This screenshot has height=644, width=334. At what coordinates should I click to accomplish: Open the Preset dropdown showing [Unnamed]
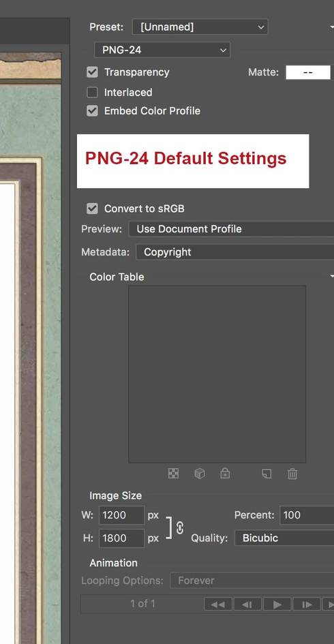[x=200, y=27]
